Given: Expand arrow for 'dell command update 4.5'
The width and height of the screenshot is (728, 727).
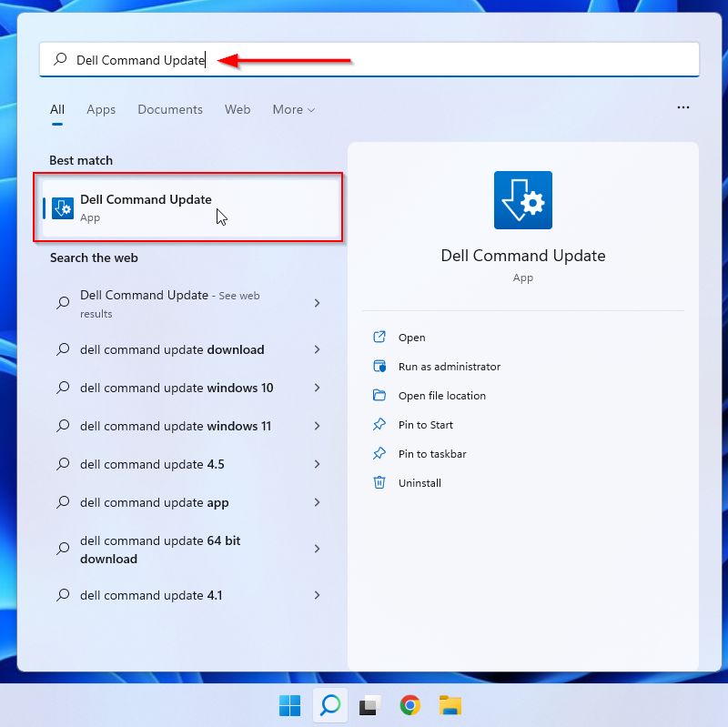Looking at the screenshot, I should 317,464.
